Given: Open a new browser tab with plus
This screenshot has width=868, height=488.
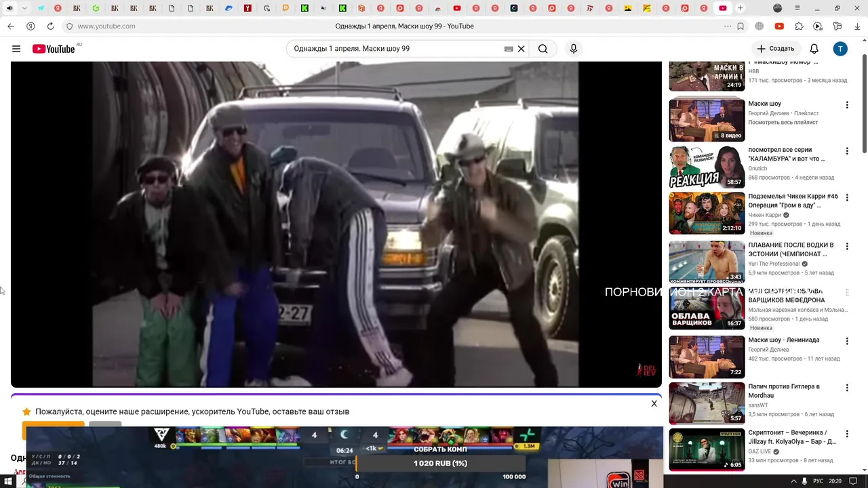Looking at the screenshot, I should pos(740,8).
